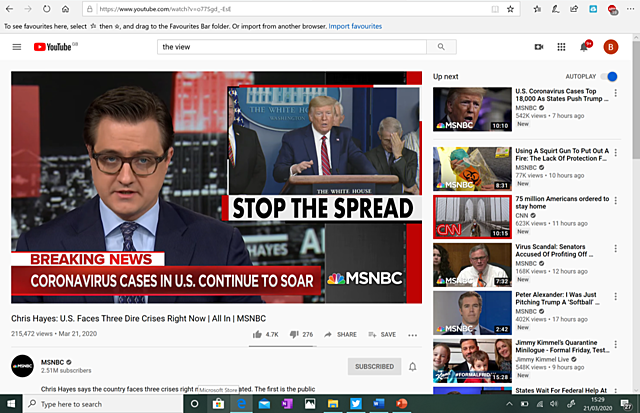Click the Subscribed button
This screenshot has width=640, height=413.
(x=374, y=366)
